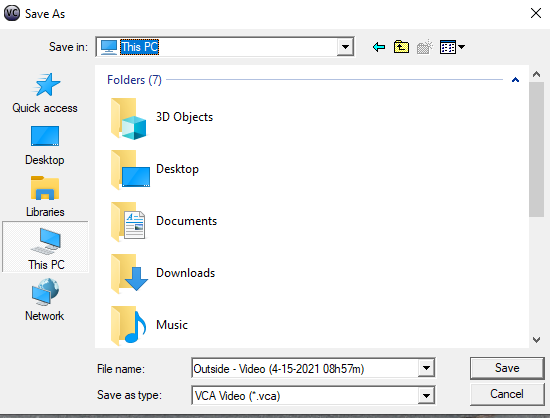Image resolution: width=550 pixels, height=418 pixels.
Task: Expand the Save in location dropdown
Action: pyautogui.click(x=345, y=47)
